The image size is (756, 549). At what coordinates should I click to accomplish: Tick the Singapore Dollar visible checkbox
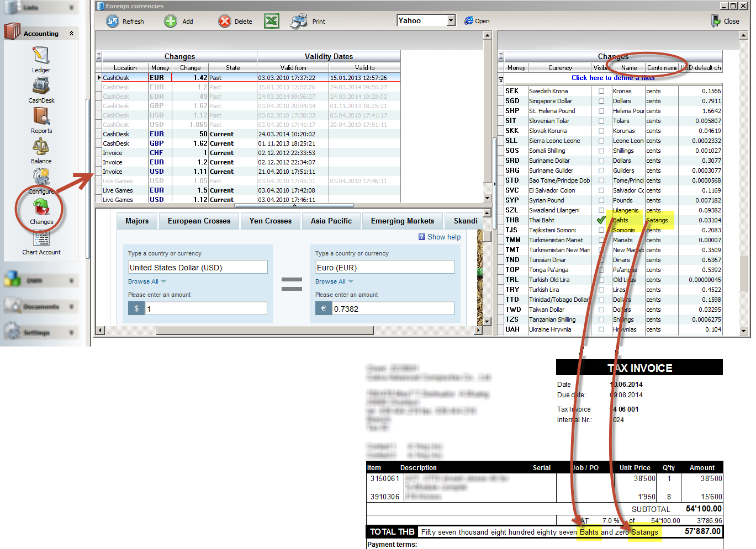point(601,101)
